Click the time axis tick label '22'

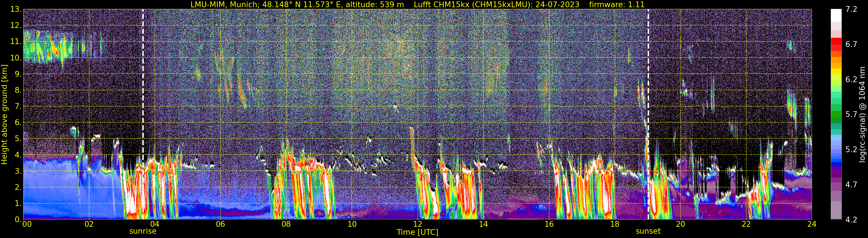point(746,224)
